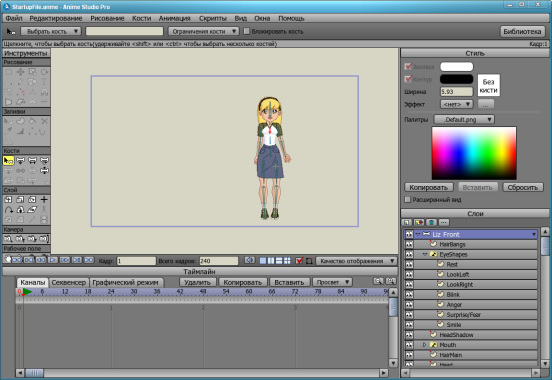
Task: Click the Библиотека button
Action: click(522, 31)
